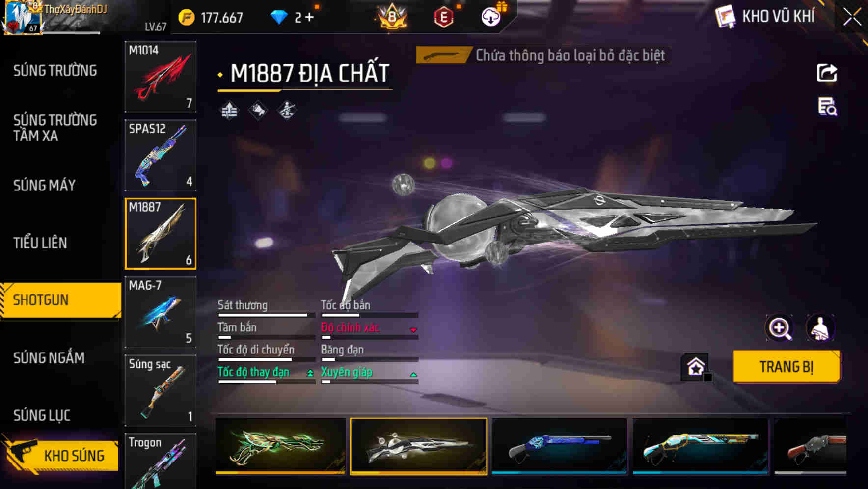The width and height of the screenshot is (868, 489).
Task: Click the red E badge icon
Action: coord(443,17)
